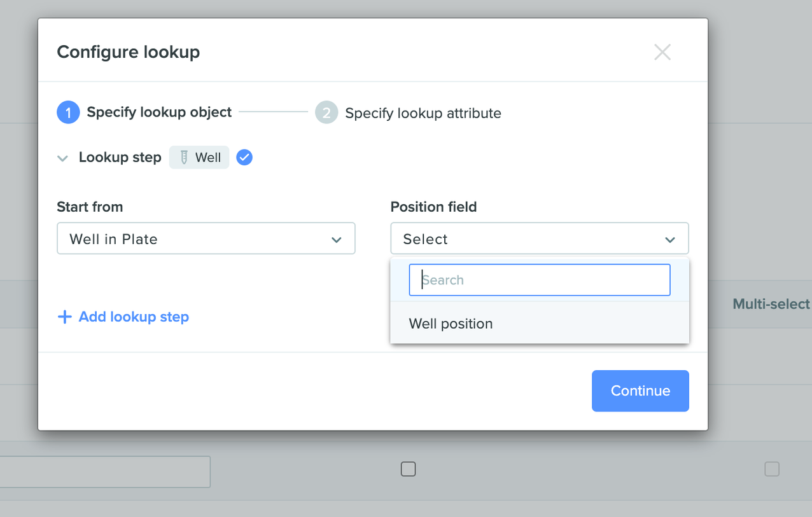Close the Configure lookup dialog
Screen dimensions: 812x517
[x=662, y=52]
